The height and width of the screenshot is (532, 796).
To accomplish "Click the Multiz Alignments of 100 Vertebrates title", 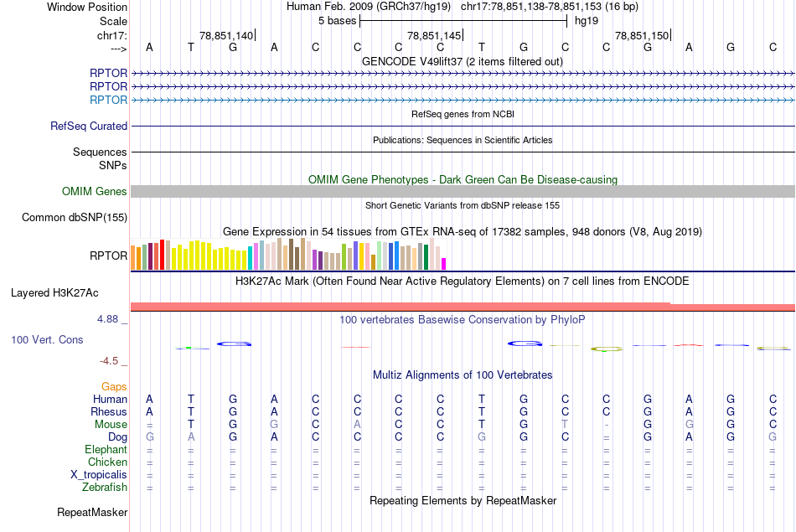I will (x=463, y=375).
